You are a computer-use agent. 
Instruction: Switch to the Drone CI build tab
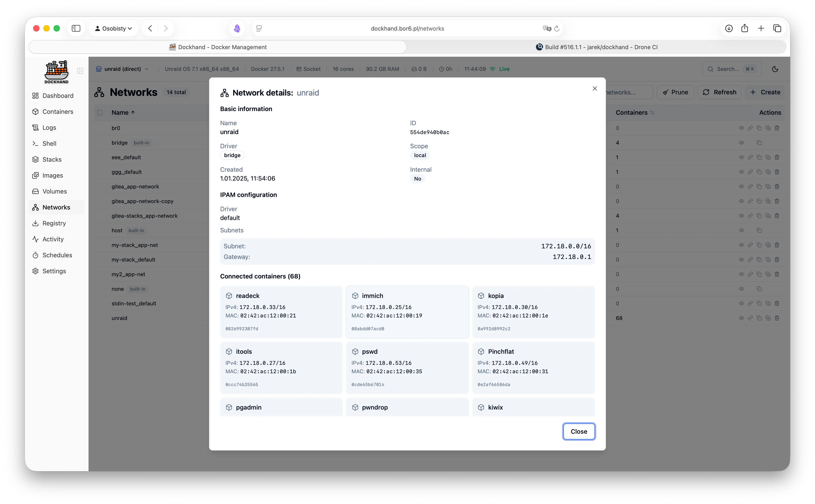[596, 47]
